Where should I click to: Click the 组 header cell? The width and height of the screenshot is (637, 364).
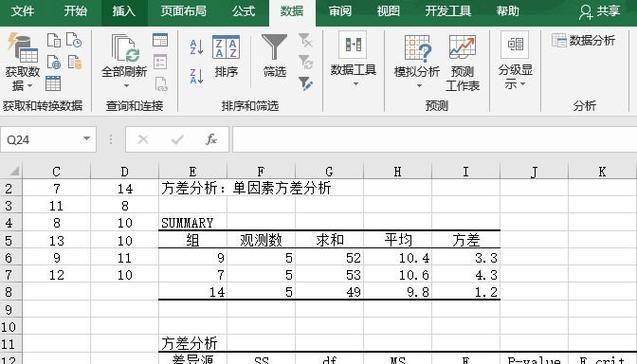193,240
